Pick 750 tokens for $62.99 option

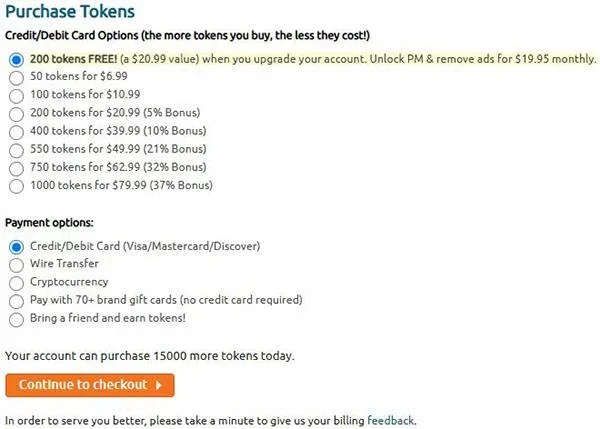[16, 168]
